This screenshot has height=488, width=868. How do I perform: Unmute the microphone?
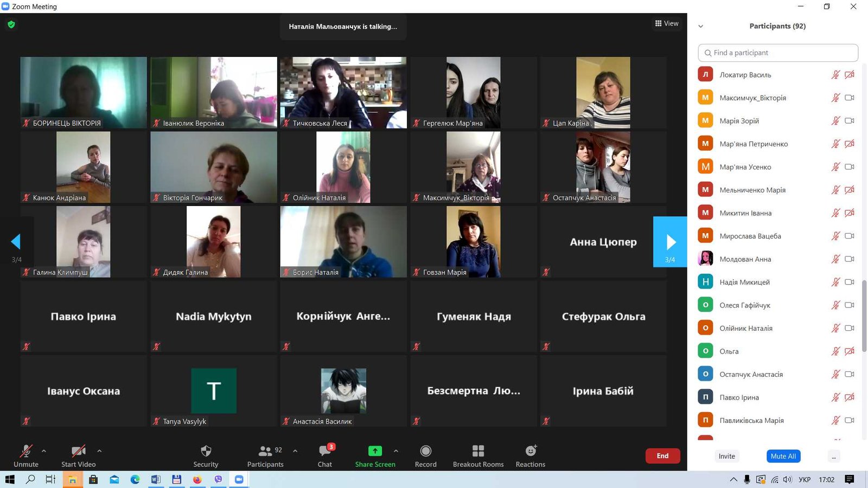(25, 451)
